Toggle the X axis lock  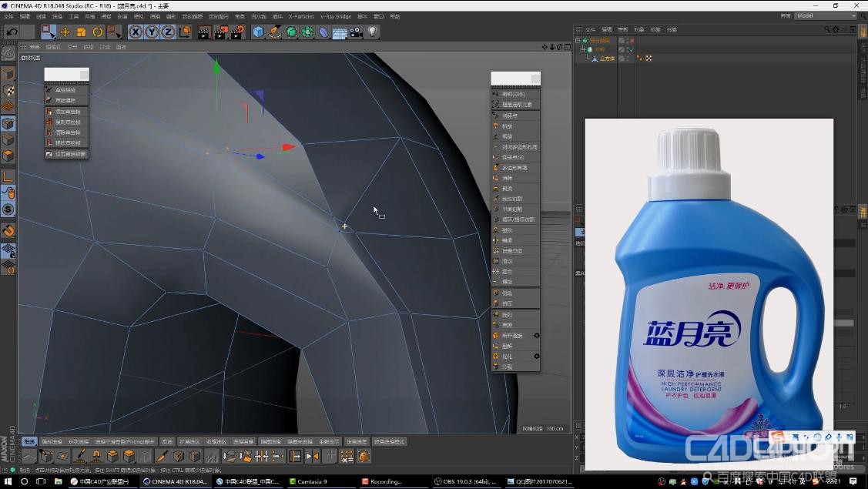[x=135, y=32]
